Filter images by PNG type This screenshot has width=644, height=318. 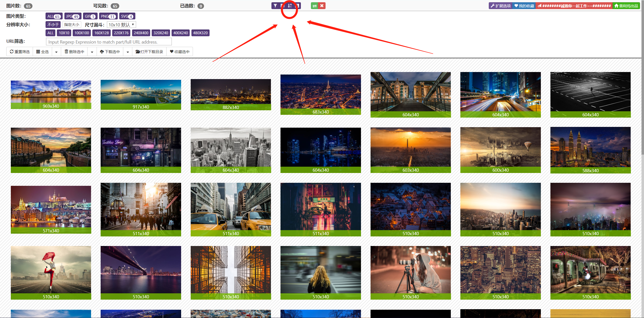click(108, 16)
